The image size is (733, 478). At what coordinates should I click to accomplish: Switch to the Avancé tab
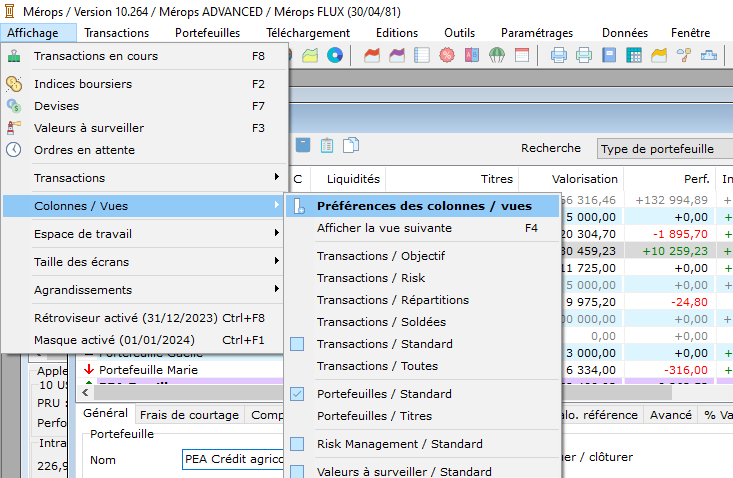pyautogui.click(x=671, y=415)
